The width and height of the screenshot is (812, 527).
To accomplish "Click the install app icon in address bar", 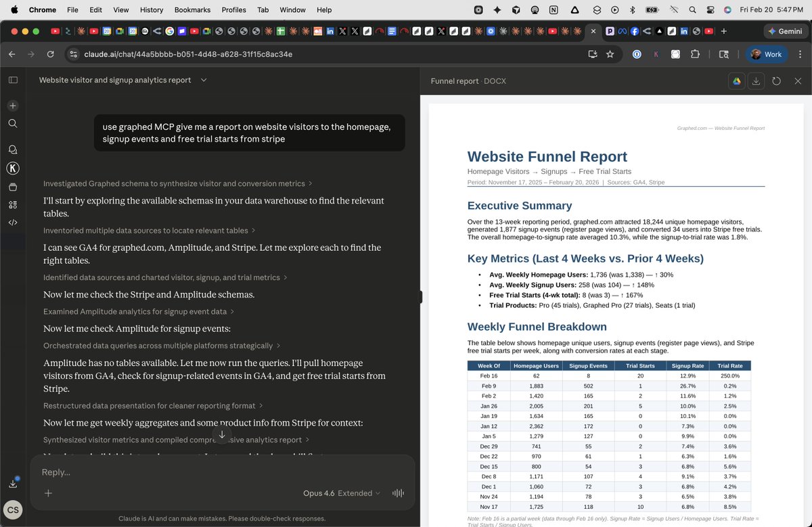I will 593,54.
